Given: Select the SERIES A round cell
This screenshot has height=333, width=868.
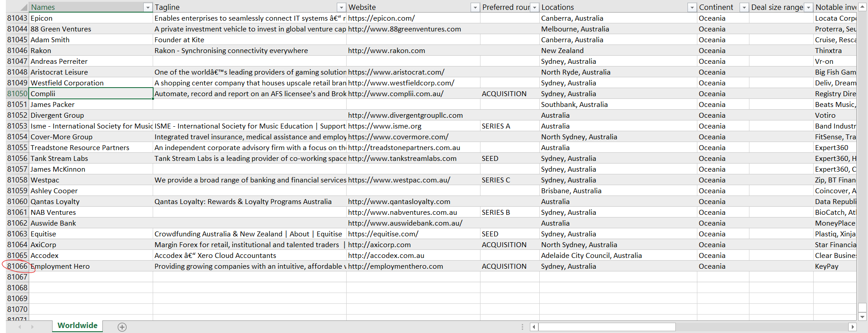Looking at the screenshot, I should point(510,126).
